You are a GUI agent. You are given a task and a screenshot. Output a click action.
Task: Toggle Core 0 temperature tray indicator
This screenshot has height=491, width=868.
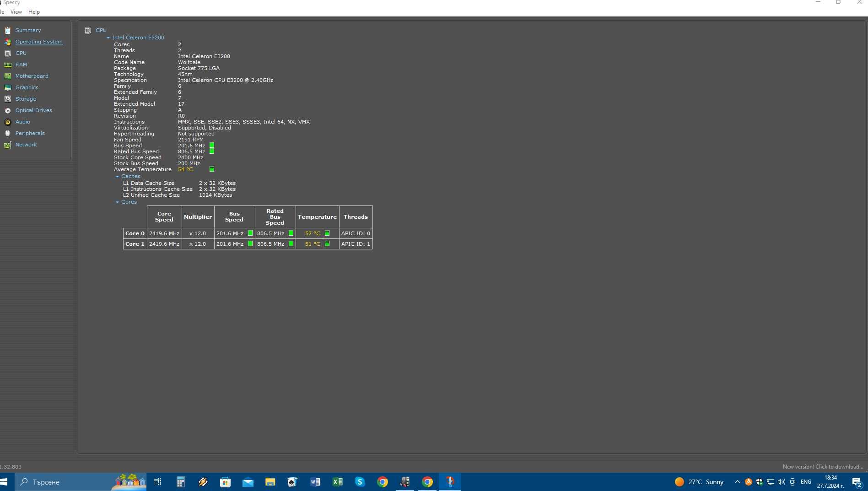tap(327, 233)
